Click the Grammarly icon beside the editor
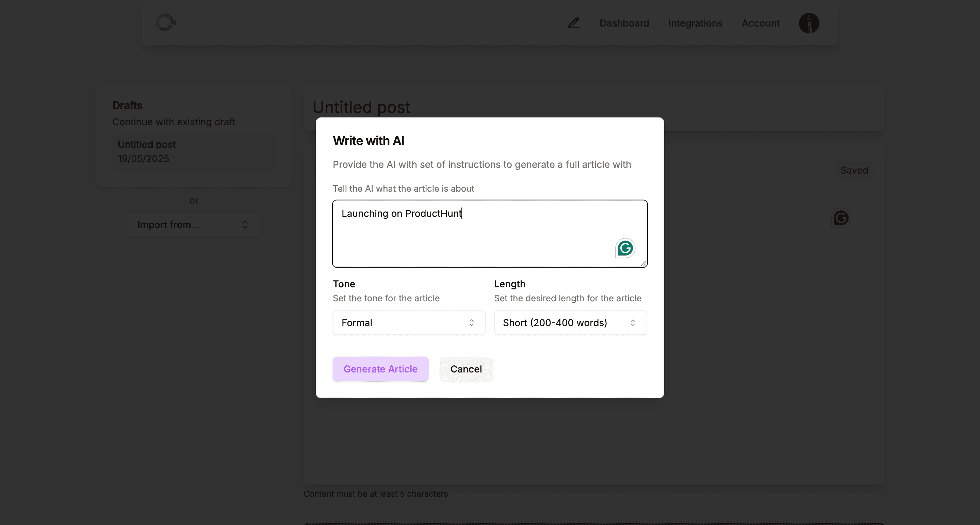Screen dimensions: 980x525 tap(841, 218)
